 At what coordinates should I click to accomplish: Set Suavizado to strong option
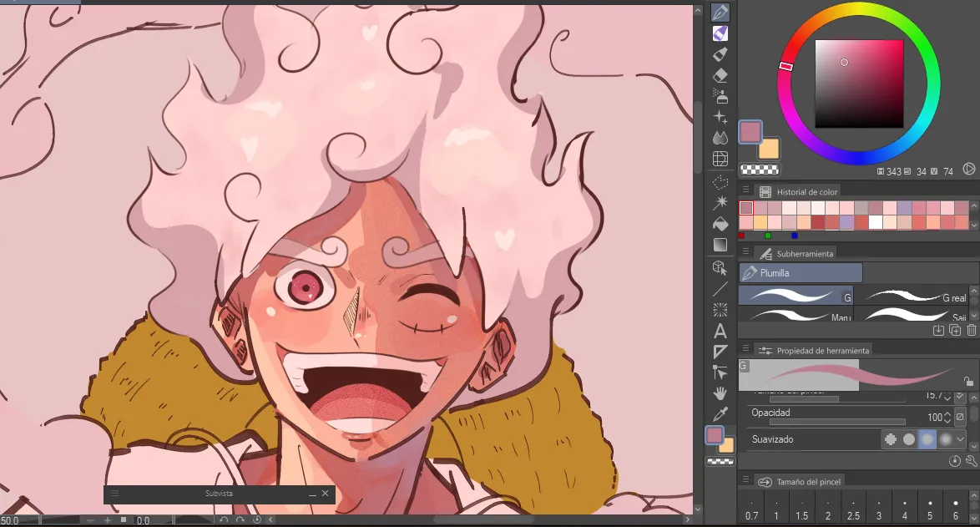point(946,439)
